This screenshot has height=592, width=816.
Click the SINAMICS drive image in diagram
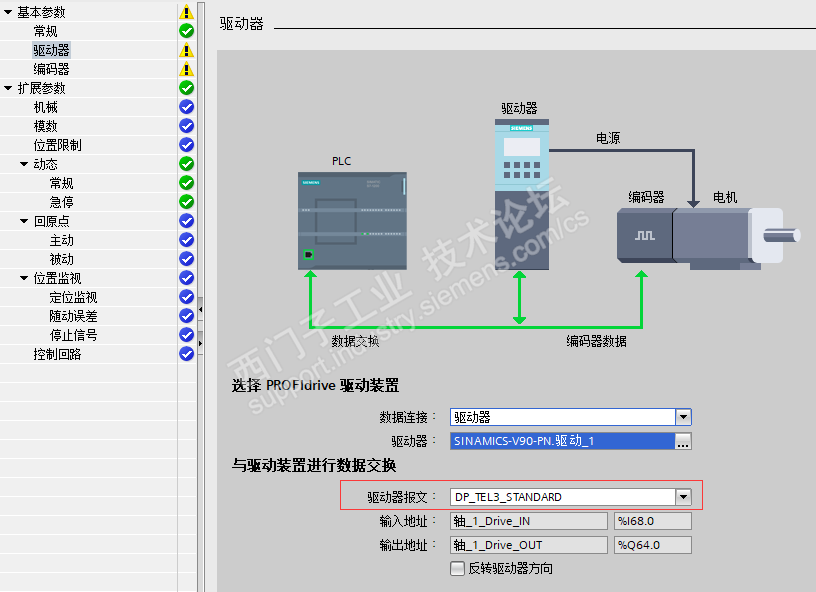point(521,195)
